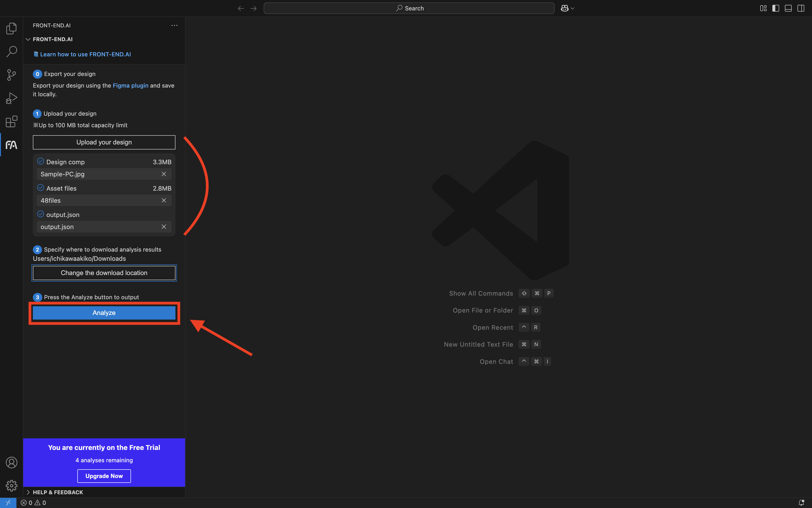Open the Copilot dropdown chevron

pos(573,8)
